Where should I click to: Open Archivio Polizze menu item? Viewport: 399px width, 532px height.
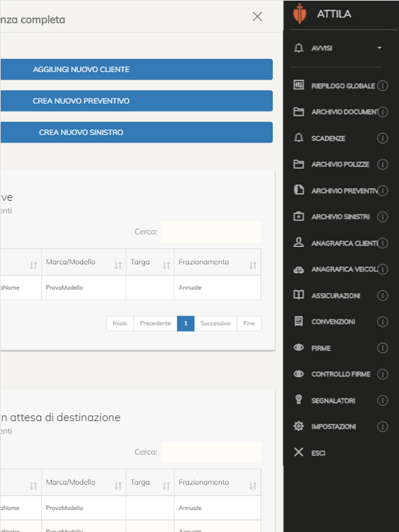click(340, 164)
